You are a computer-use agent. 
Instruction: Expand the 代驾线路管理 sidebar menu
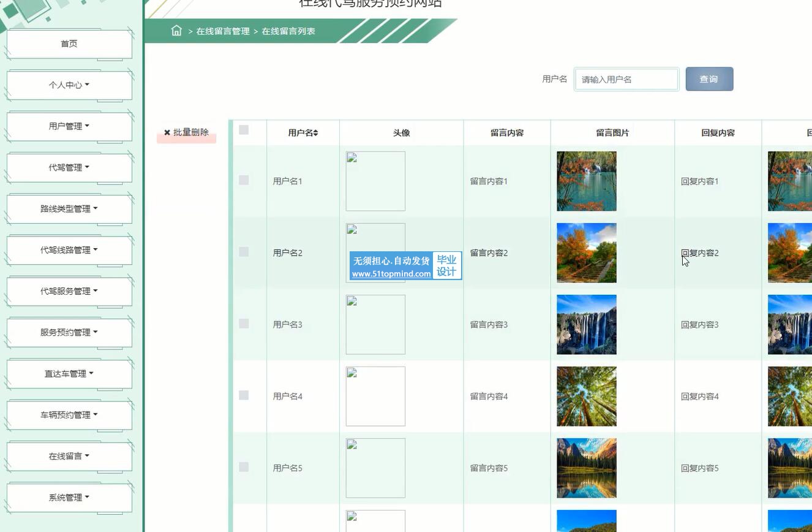click(69, 250)
